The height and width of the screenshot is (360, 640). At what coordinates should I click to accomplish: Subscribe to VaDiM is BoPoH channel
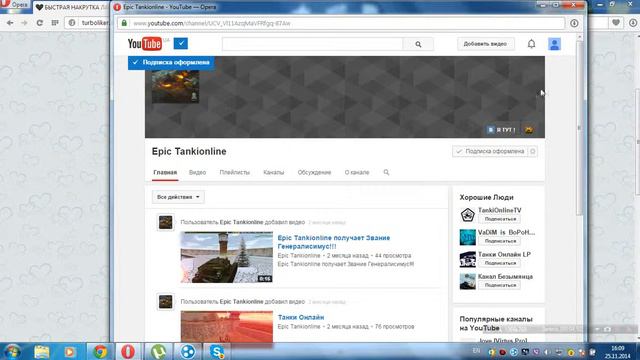pyautogui.click(x=500, y=241)
